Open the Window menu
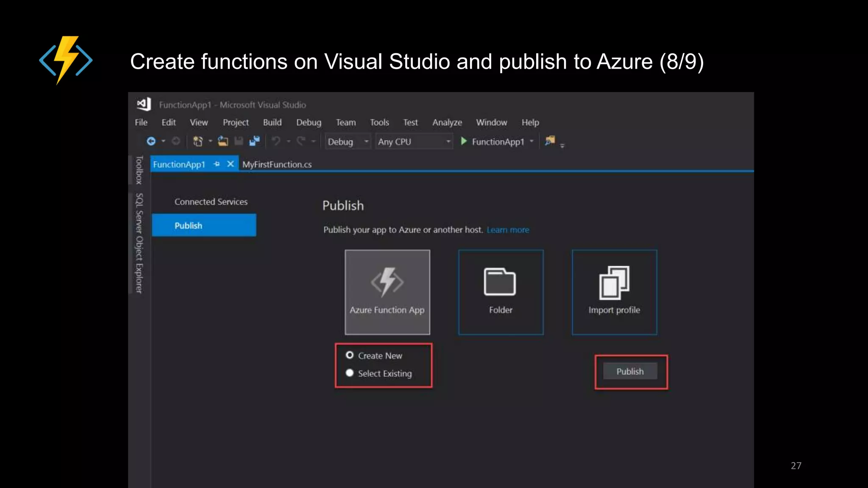 (492, 122)
